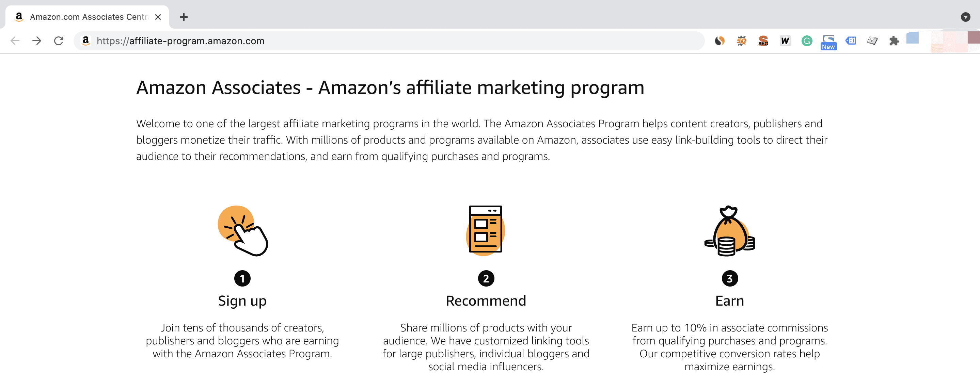Click the green S icon in toolbar
This screenshot has height=390, width=980.
click(x=806, y=40)
